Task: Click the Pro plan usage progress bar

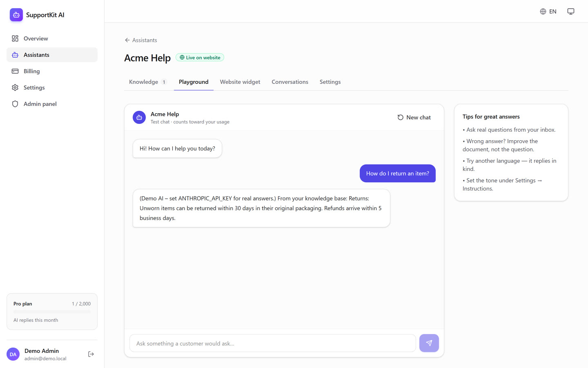Action: (52, 312)
